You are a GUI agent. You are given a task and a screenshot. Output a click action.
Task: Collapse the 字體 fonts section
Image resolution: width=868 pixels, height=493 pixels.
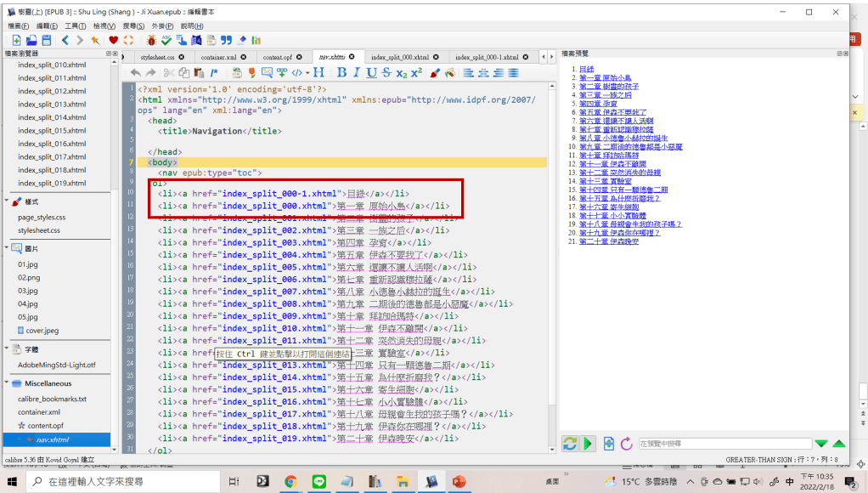tap(7, 349)
